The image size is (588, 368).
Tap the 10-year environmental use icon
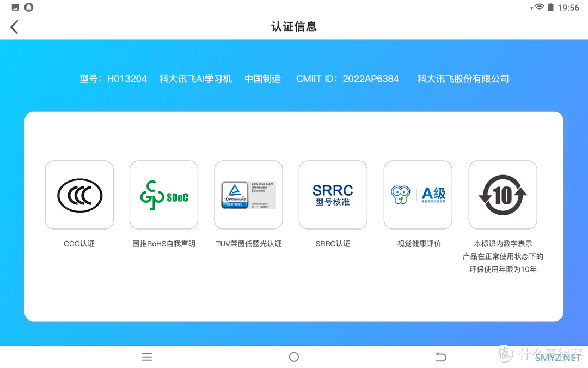[503, 195]
